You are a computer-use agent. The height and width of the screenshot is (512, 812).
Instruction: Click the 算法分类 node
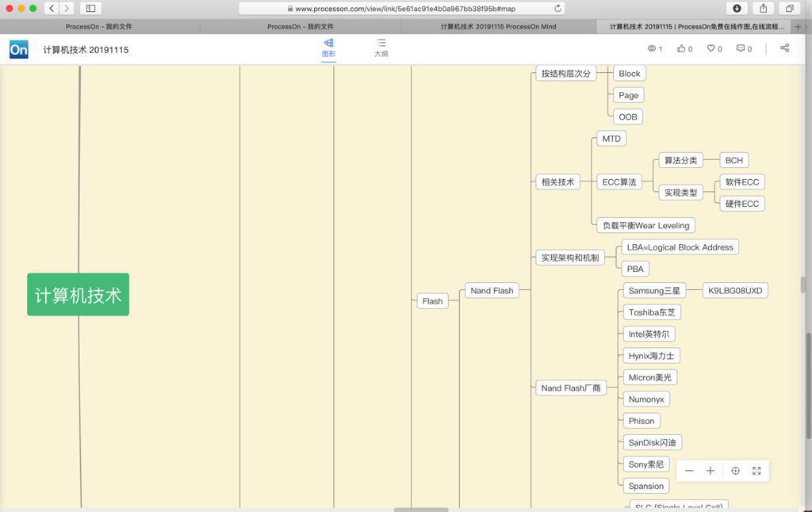680,160
